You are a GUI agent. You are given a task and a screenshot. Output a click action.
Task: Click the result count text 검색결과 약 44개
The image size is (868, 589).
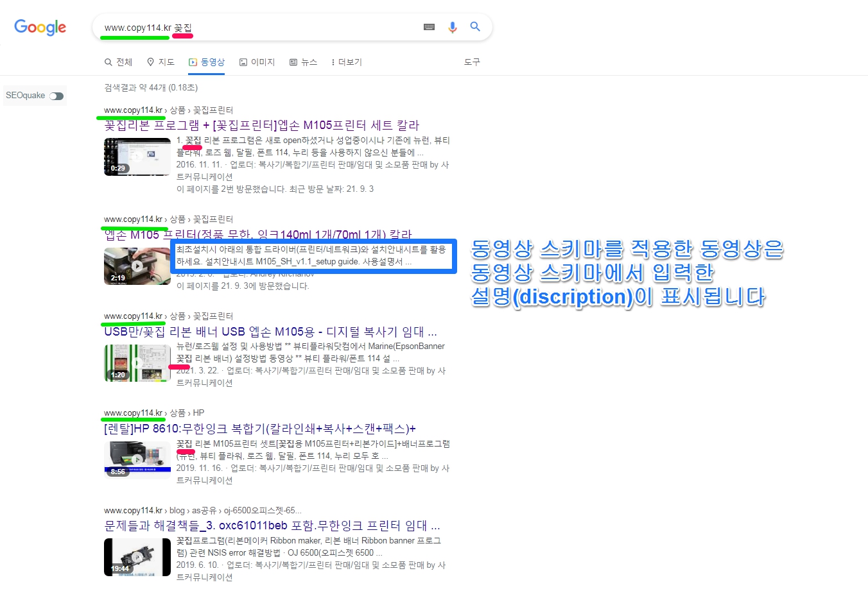coord(151,87)
